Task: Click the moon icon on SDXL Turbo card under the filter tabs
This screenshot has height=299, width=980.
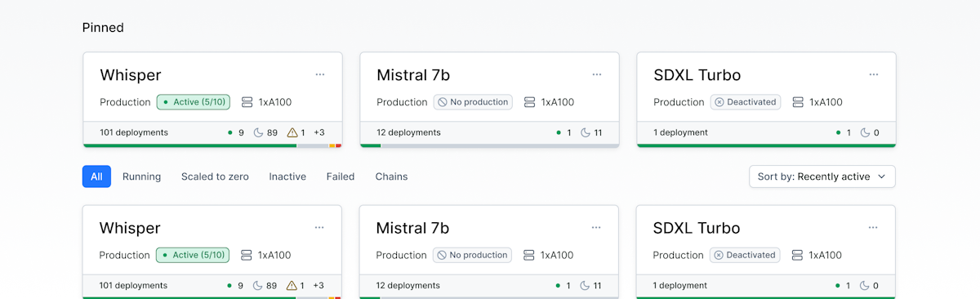Action: [x=864, y=285]
